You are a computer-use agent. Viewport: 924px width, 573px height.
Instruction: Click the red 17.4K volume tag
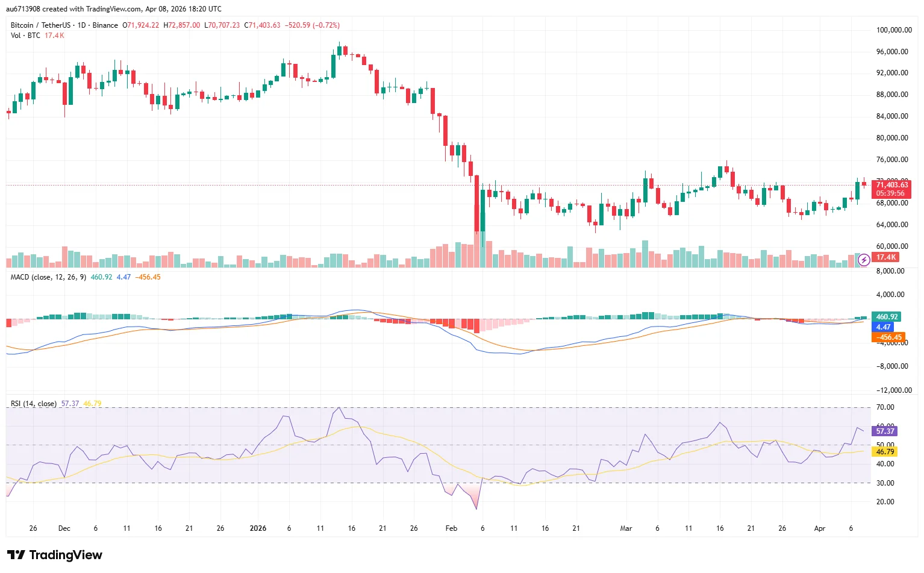pyautogui.click(x=886, y=257)
